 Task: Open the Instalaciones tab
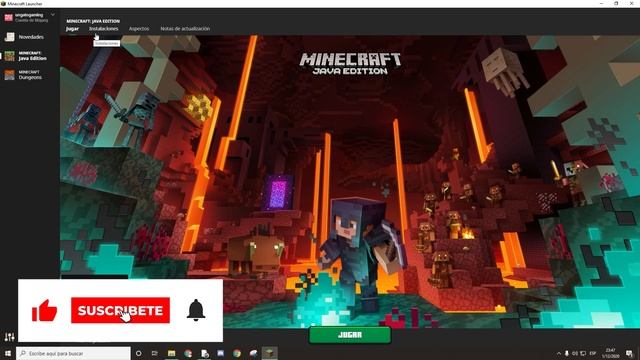pos(103,29)
